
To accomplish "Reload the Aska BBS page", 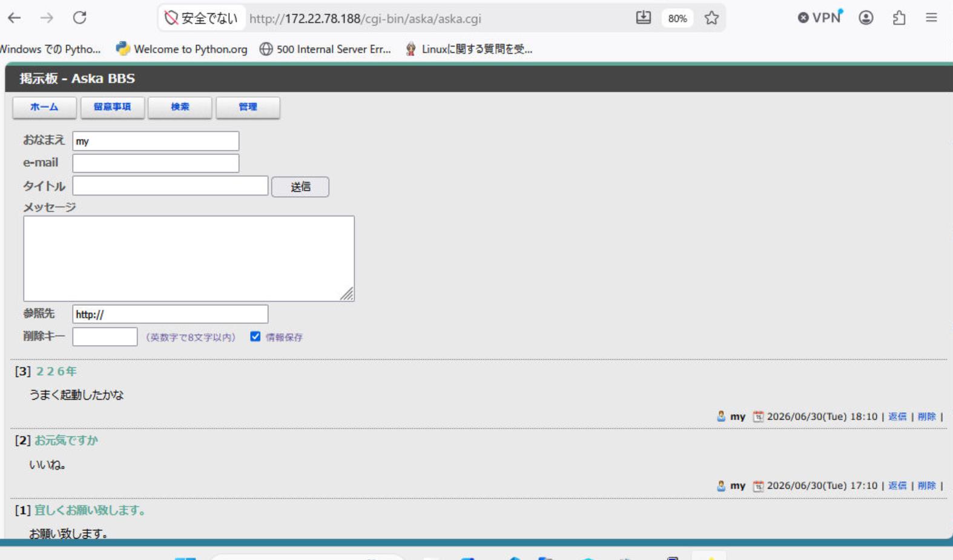I will point(79,18).
